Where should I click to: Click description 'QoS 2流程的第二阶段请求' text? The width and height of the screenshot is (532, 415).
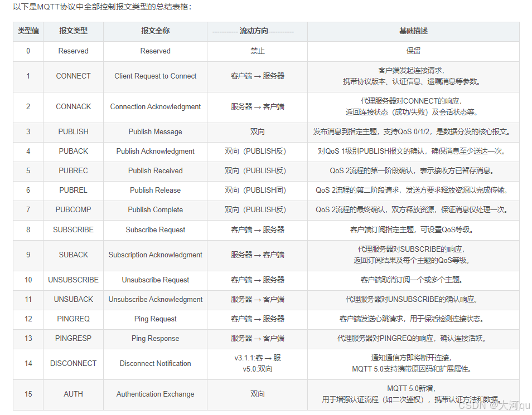click(357, 190)
